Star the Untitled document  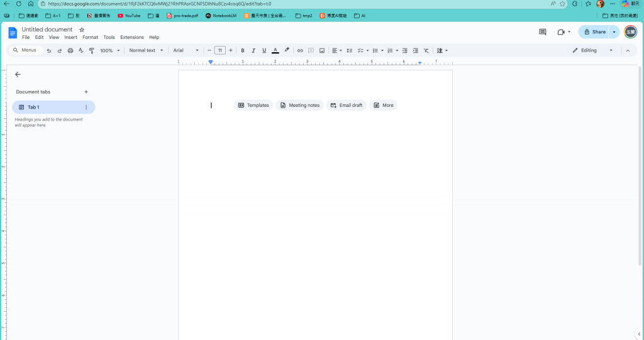point(82,30)
